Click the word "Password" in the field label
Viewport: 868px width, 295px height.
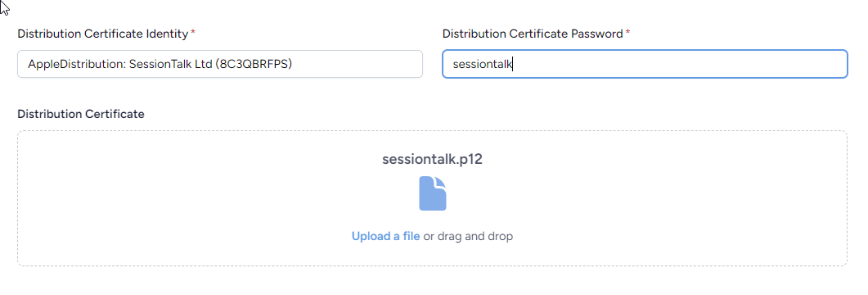596,34
